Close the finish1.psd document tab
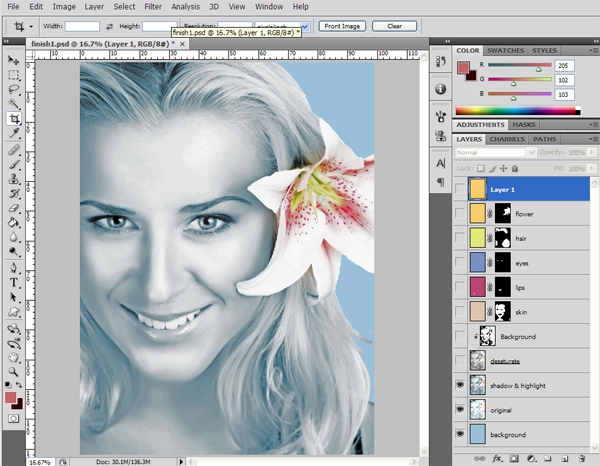This screenshot has height=466, width=600. [x=183, y=44]
